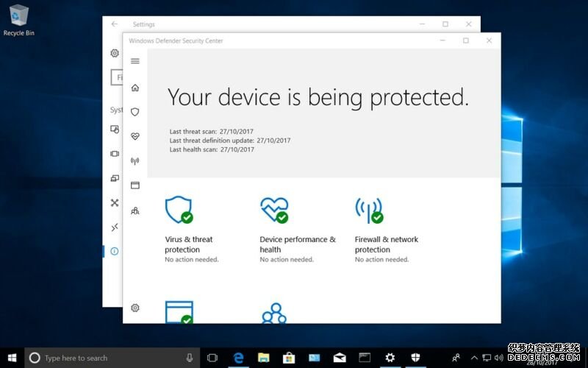Click the 'Last threat scan: 27/10/2017' line
The width and height of the screenshot is (588, 368).
(x=211, y=132)
